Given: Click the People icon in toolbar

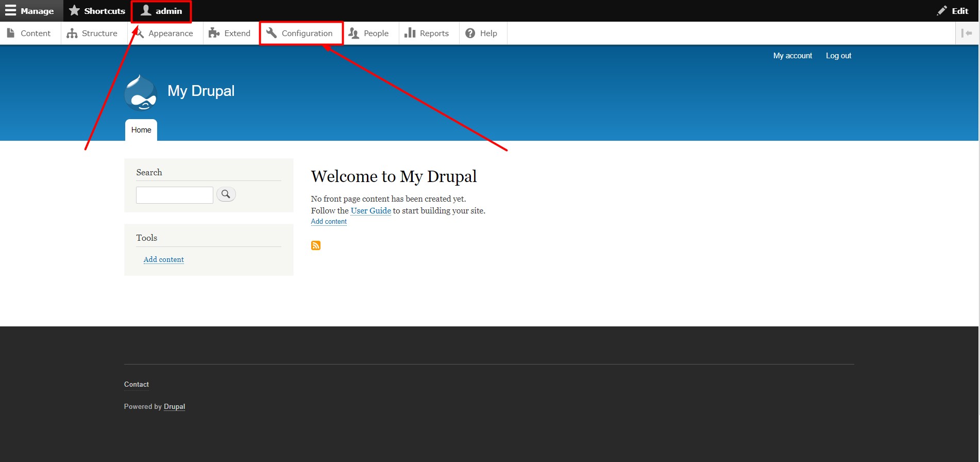Looking at the screenshot, I should point(353,33).
